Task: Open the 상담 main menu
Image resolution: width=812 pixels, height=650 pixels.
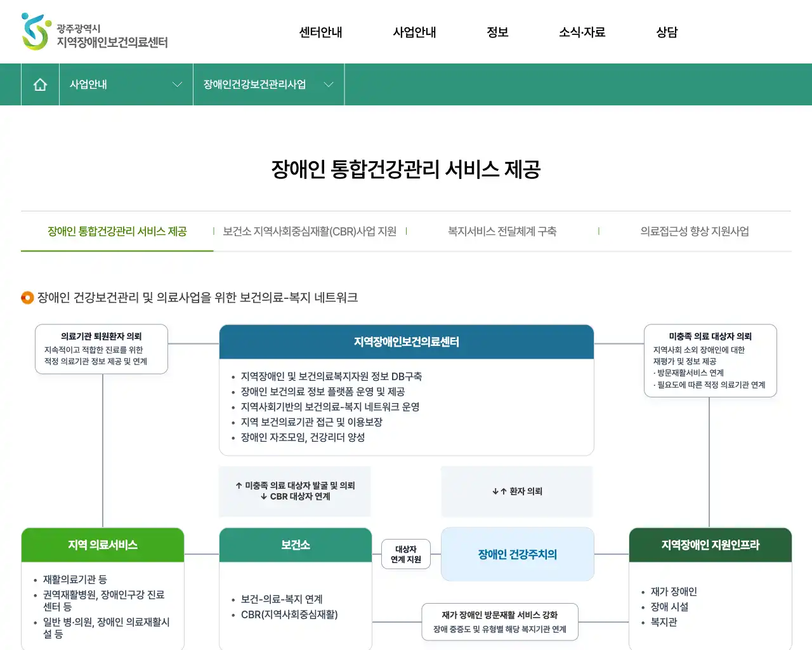Action: coord(667,32)
